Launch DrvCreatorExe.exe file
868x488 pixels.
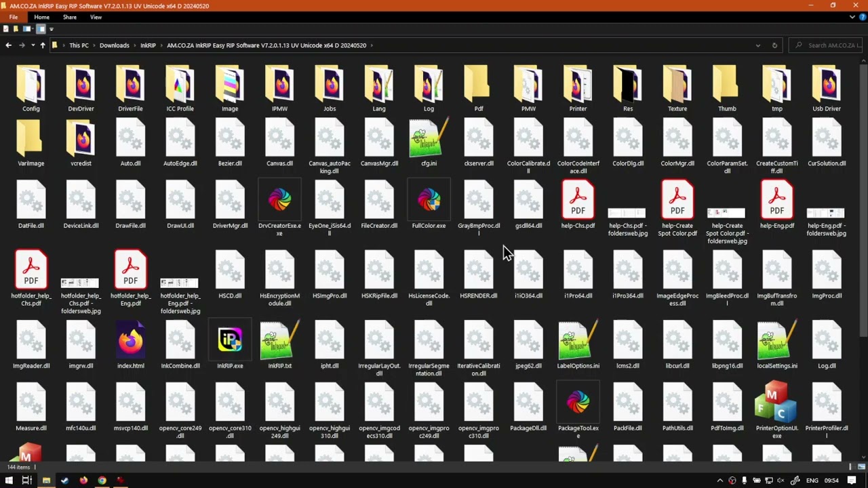pos(279,209)
